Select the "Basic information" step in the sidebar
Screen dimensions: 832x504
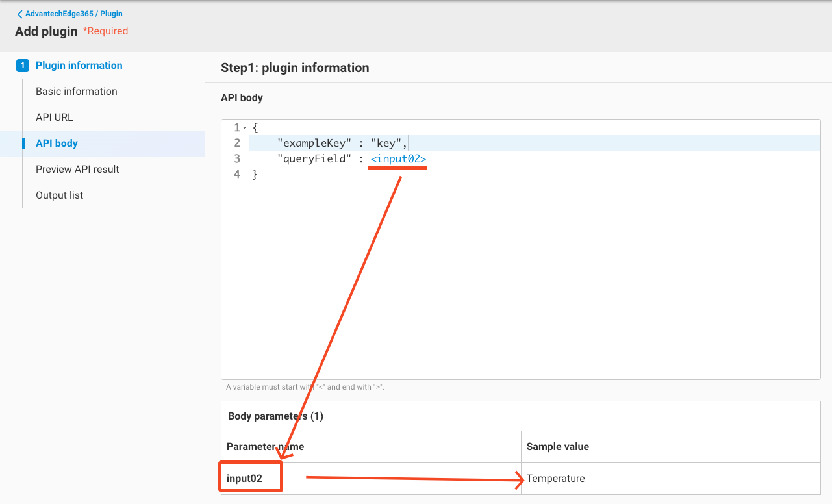76,91
